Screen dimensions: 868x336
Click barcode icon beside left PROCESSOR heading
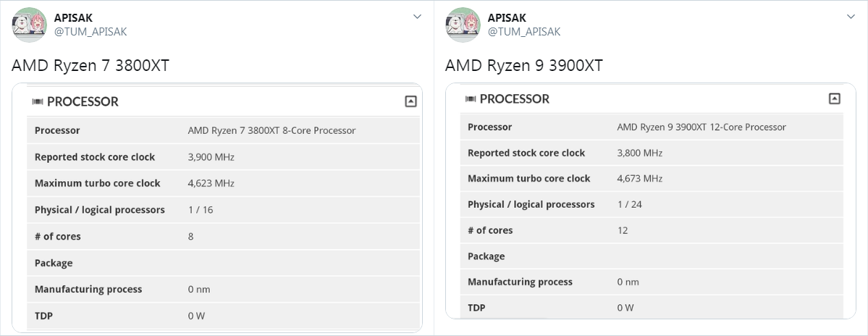point(38,102)
